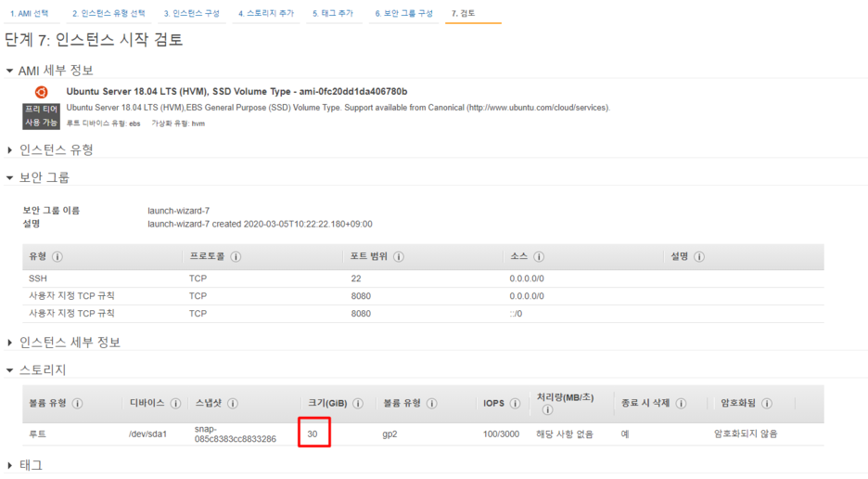This screenshot has width=868, height=479.
Task: Open info icon for '포트 범위'
Action: pos(399,257)
